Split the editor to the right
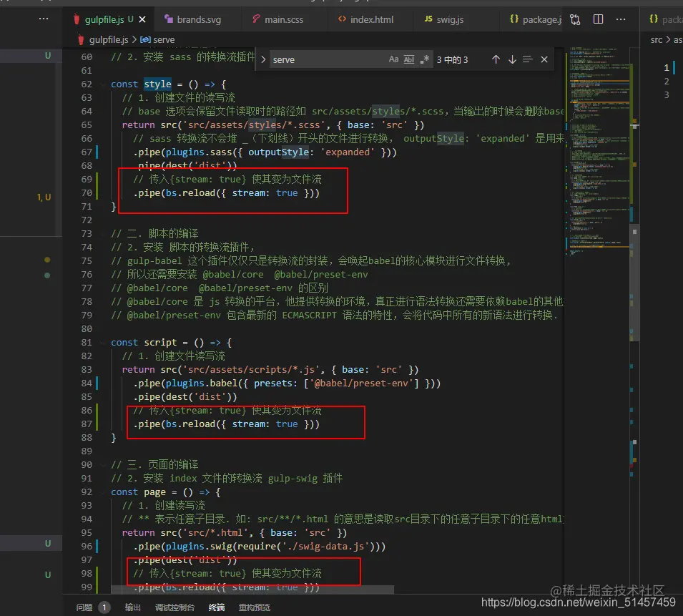The width and height of the screenshot is (683, 616). 598,19
